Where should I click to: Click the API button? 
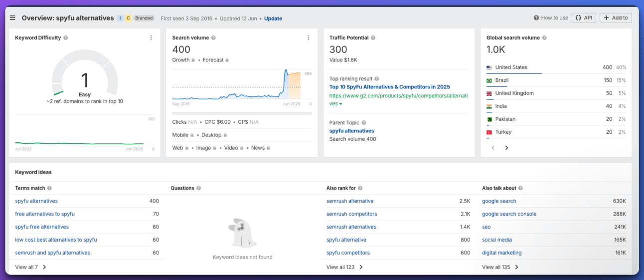(584, 18)
